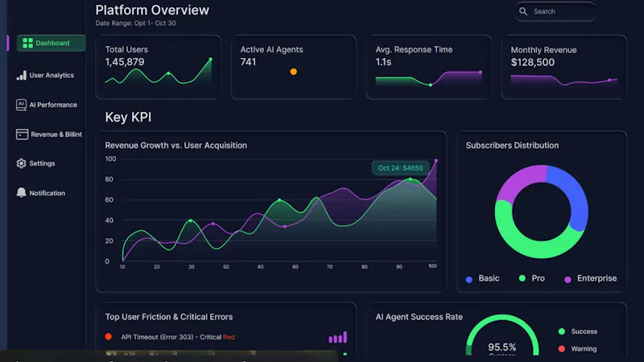This screenshot has height=362, width=644.
Task: Click the Avg. Response Time sparkline
Action: point(428,78)
